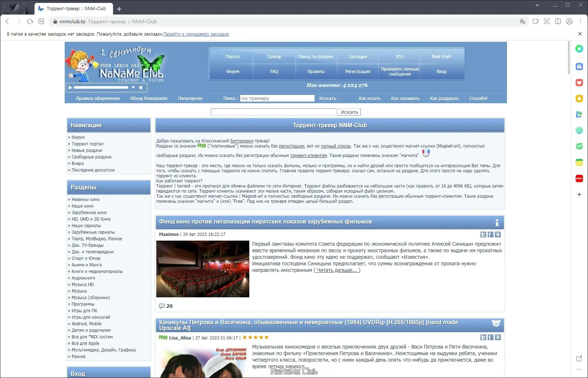Add a sidebar app with the plus icon
588x378 pixels.
(x=579, y=194)
